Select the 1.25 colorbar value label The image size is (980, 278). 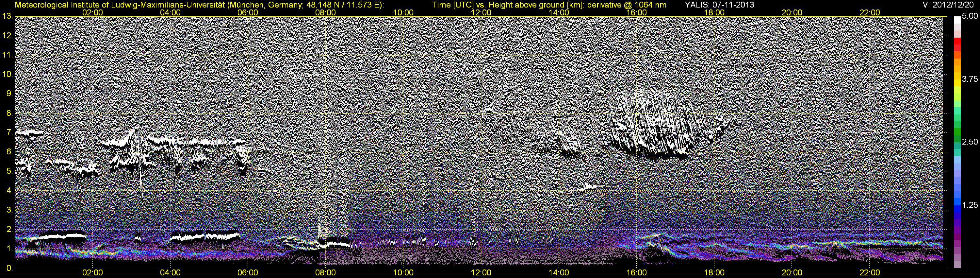[x=970, y=204]
